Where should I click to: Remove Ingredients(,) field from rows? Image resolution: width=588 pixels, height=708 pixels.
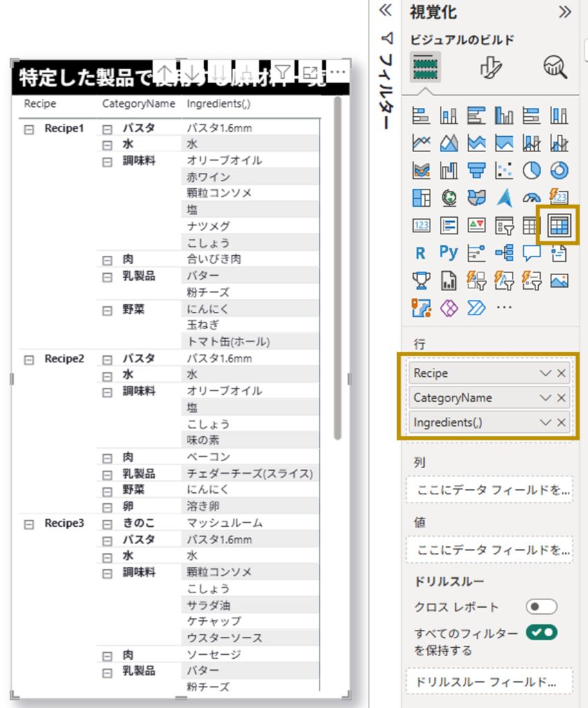click(x=562, y=422)
